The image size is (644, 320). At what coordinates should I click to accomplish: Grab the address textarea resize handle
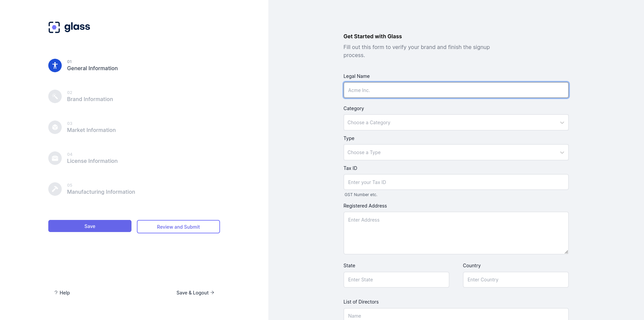[566, 252]
